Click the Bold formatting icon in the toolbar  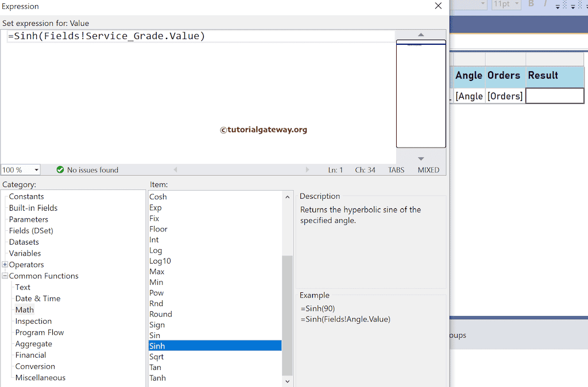(x=531, y=4)
